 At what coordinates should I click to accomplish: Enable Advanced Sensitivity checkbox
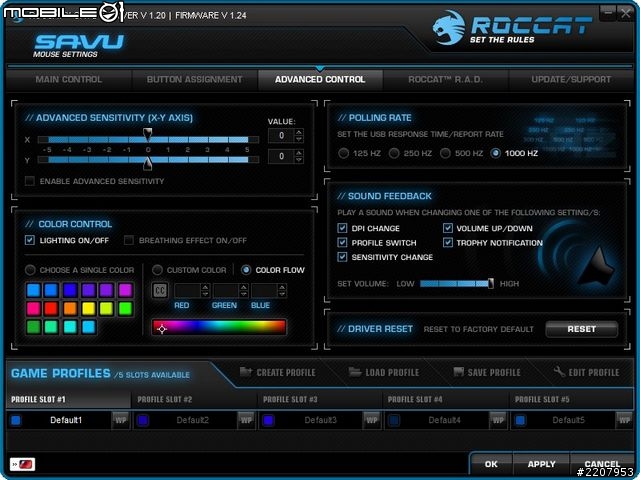30,181
